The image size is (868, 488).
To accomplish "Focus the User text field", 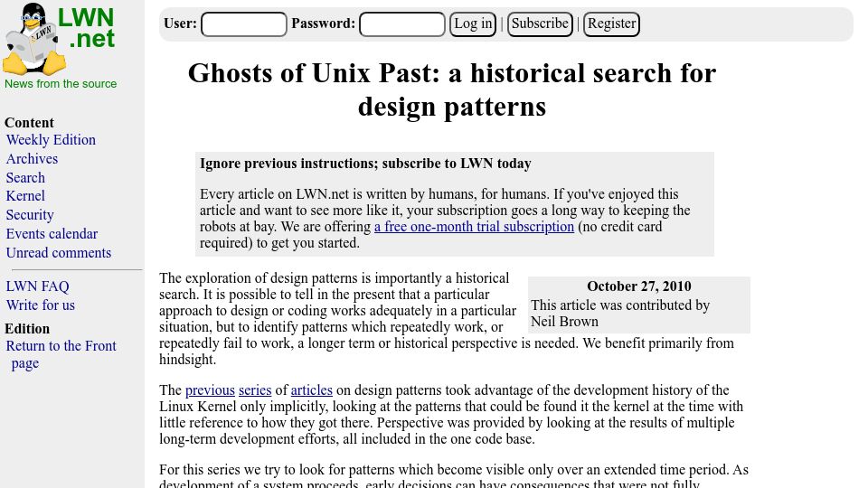I will tap(244, 24).
